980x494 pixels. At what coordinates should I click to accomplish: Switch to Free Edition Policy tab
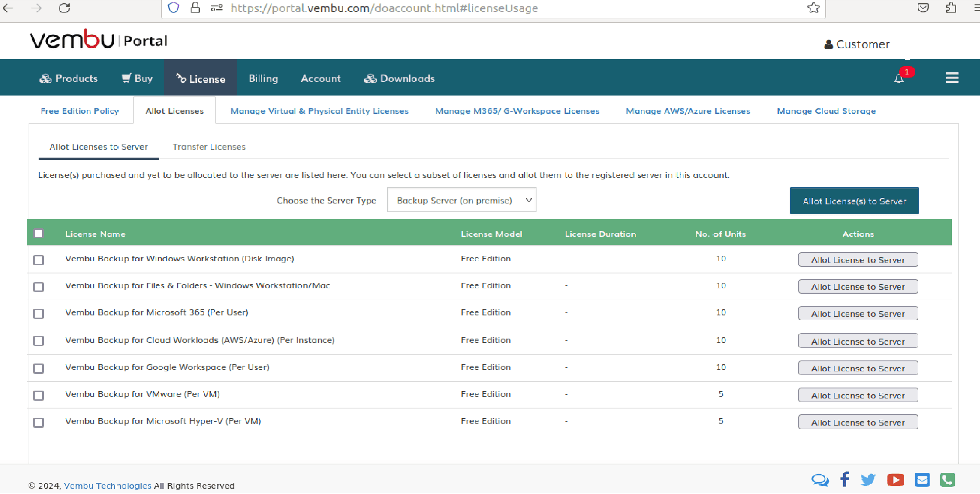point(80,111)
